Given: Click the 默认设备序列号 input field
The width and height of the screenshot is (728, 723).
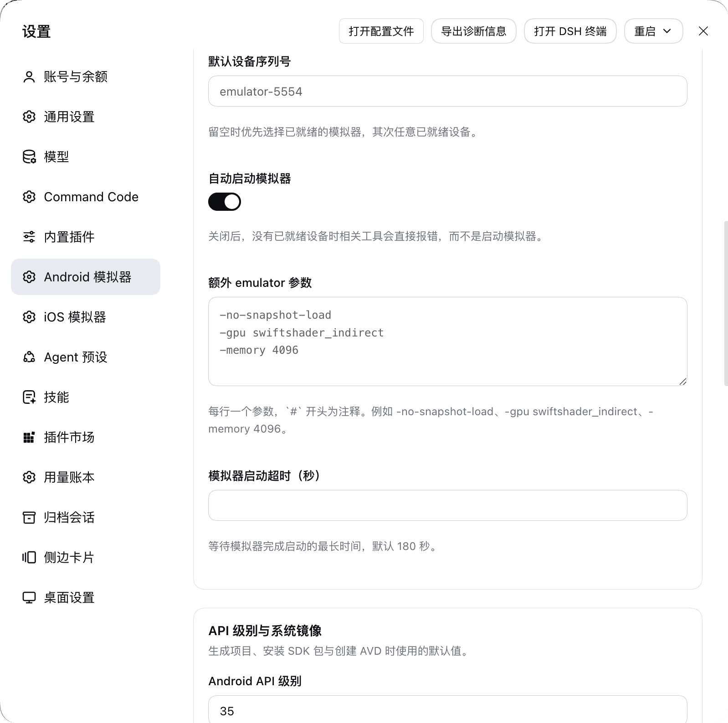Looking at the screenshot, I should tap(448, 91).
